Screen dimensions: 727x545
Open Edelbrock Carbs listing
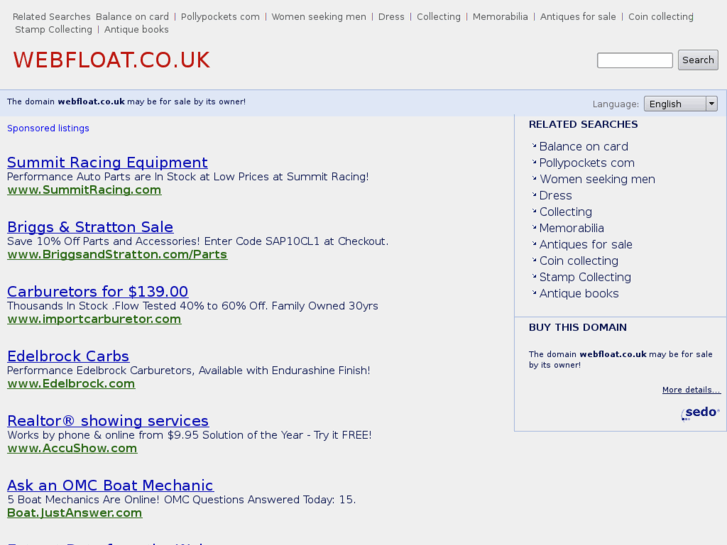tap(68, 356)
